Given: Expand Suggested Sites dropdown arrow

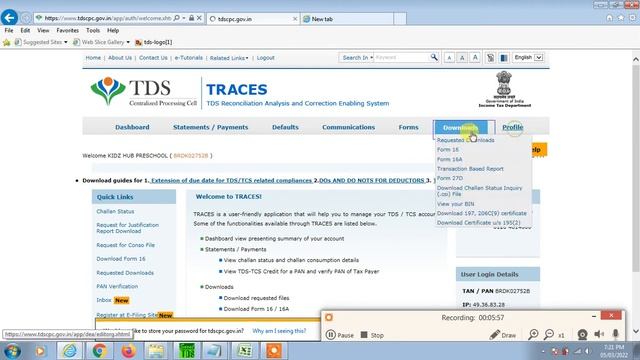Looking at the screenshot, I should [x=66, y=42].
